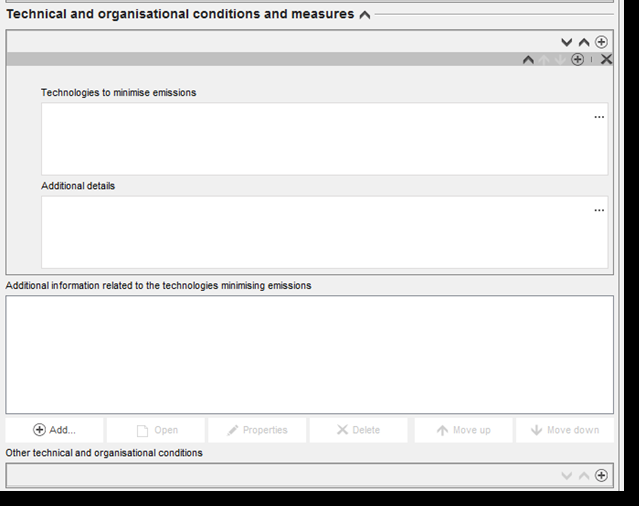Click 'Additional details' label
639x506 pixels.
pos(78,186)
